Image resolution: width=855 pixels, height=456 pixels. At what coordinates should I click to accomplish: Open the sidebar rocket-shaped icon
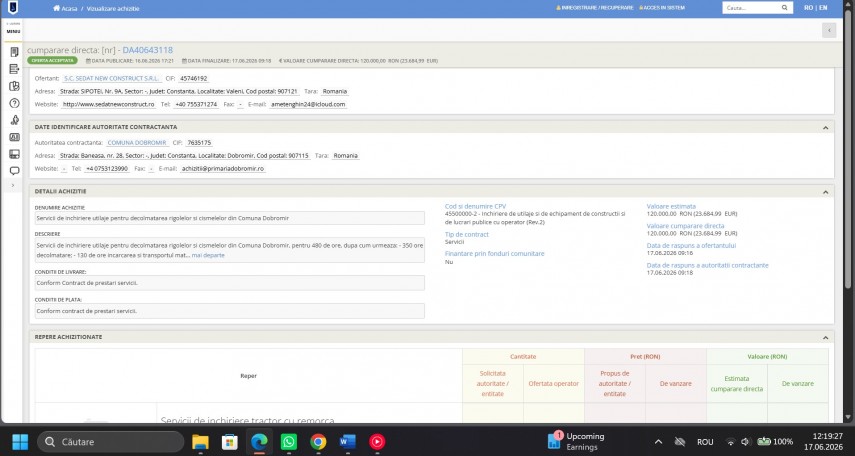[14, 120]
